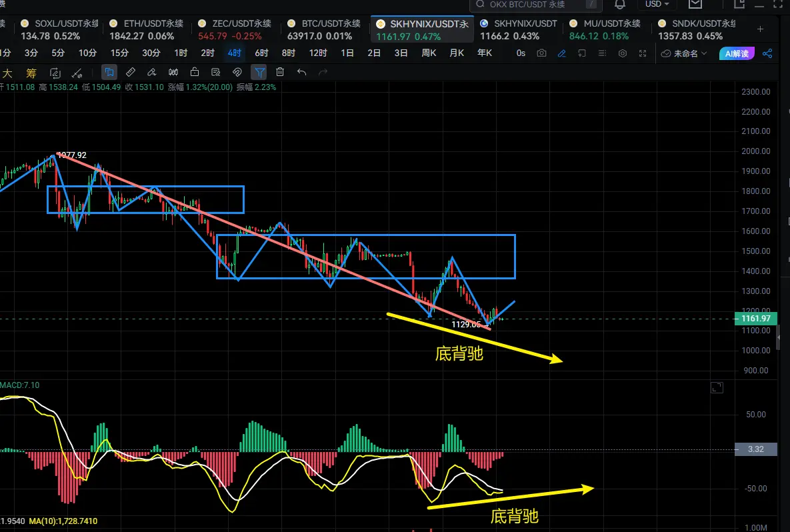
Task: Click the OKX BTC/USDT search field
Action: [535, 5]
